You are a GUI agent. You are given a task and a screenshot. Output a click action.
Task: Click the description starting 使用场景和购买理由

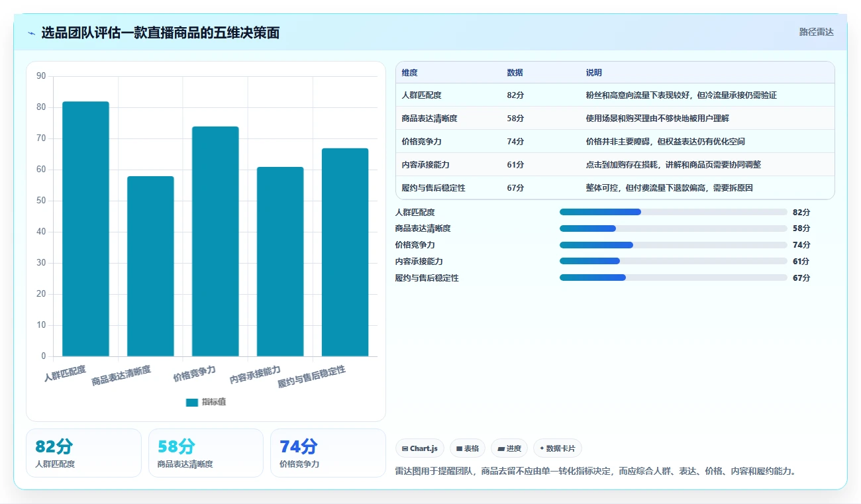click(657, 119)
